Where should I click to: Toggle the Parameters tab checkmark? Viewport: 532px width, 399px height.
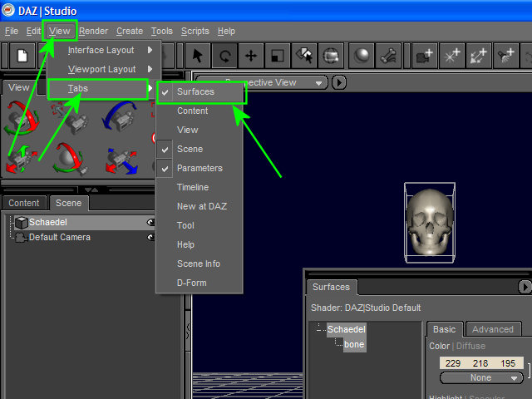coord(165,168)
